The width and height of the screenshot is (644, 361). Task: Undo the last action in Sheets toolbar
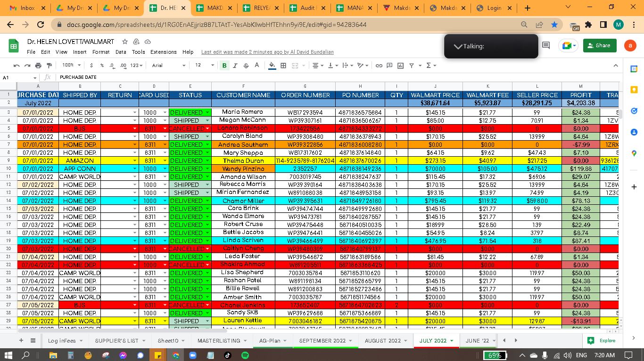17,66
